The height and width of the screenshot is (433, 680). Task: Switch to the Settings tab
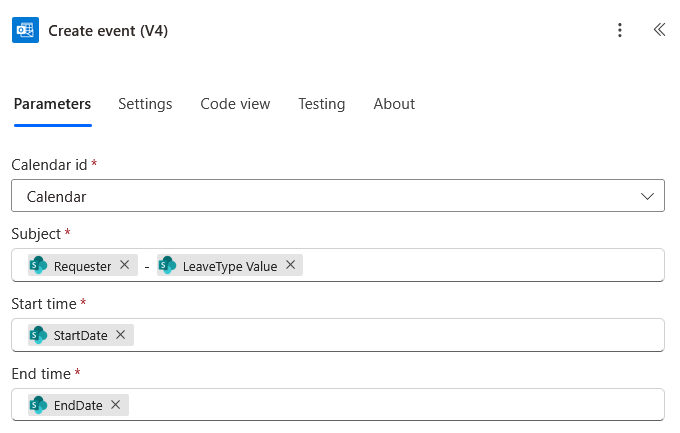pos(145,104)
